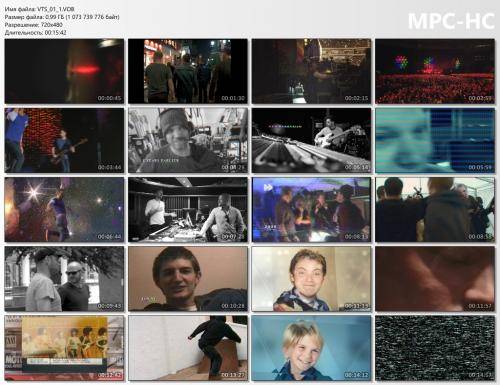This screenshot has height=385, width=500.
Task: Select the file size line 0.99 ГБ
Action: [62, 17]
